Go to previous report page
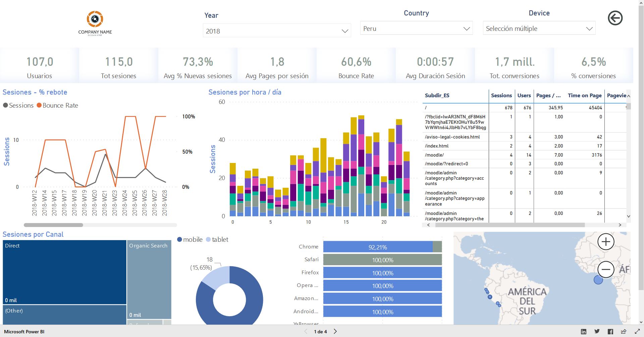This screenshot has width=644, height=337. click(x=306, y=332)
